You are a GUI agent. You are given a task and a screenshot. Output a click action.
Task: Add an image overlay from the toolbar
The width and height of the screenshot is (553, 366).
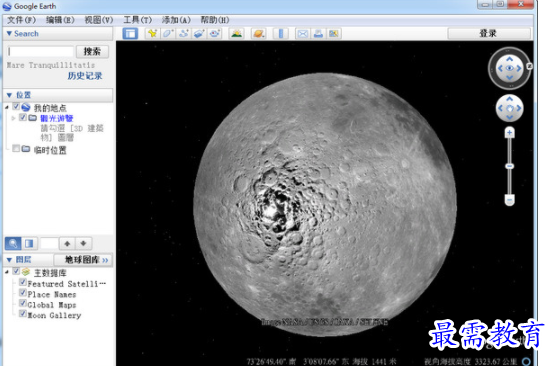tap(199, 33)
